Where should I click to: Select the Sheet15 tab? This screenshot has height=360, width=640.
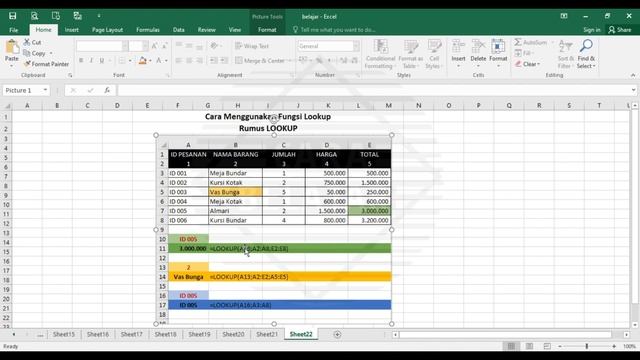64,334
